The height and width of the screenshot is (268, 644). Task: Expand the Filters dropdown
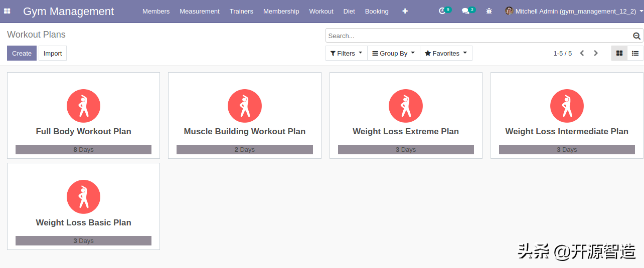346,53
